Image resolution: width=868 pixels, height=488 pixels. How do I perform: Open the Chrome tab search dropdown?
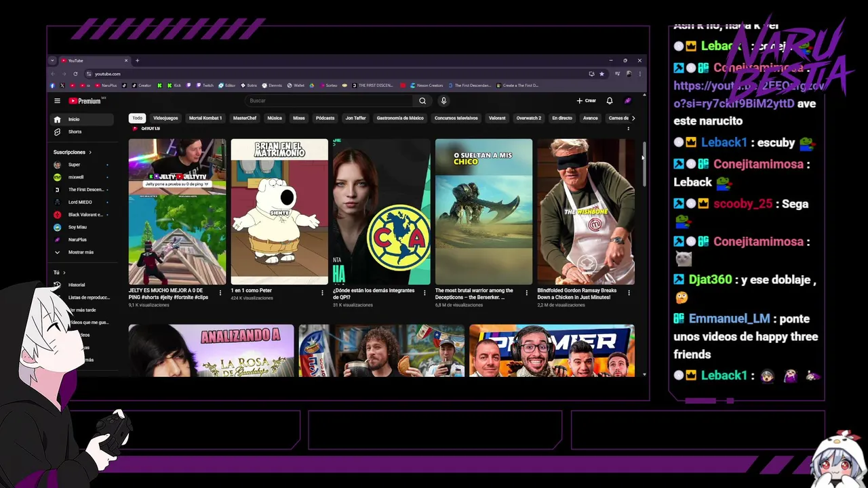(52, 60)
